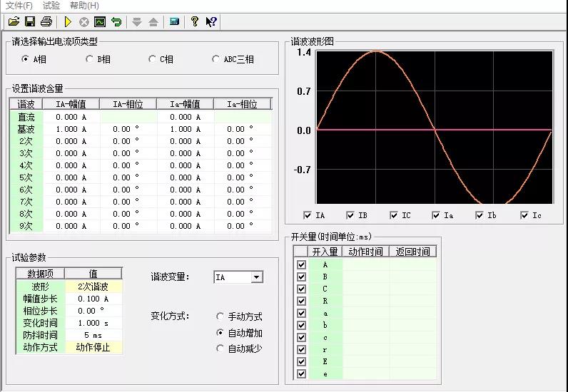This screenshot has height=392, width=568.
Task: Open the 文件(F) menu
Action: tap(19, 5)
